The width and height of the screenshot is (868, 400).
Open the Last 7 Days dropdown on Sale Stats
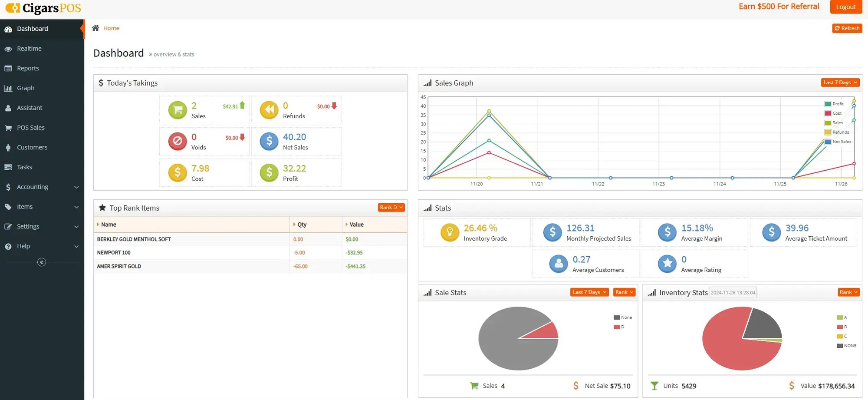tap(589, 292)
